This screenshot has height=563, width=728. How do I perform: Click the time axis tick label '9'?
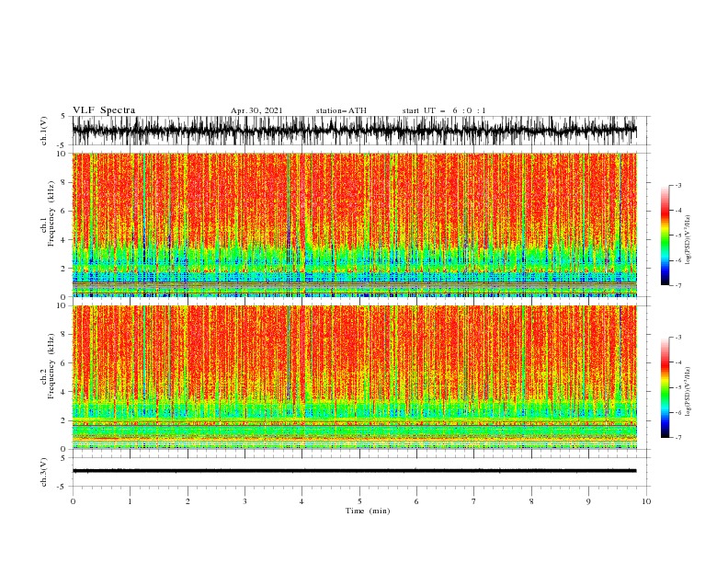(588, 501)
